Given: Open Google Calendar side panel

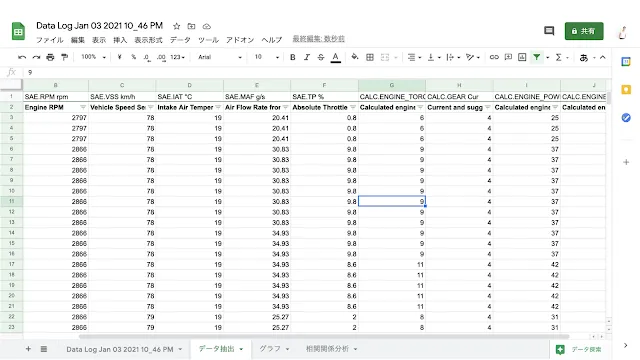Looking at the screenshot, I should tap(626, 62).
